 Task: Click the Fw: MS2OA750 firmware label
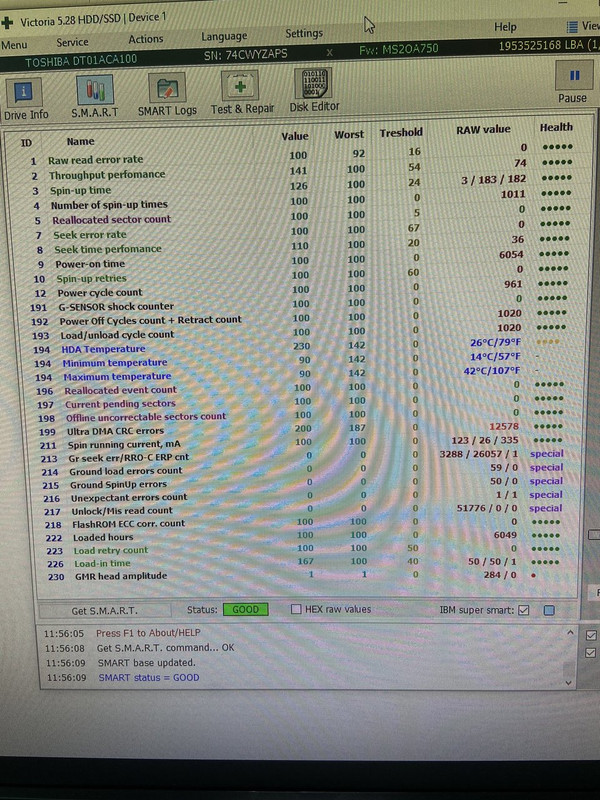tap(398, 49)
